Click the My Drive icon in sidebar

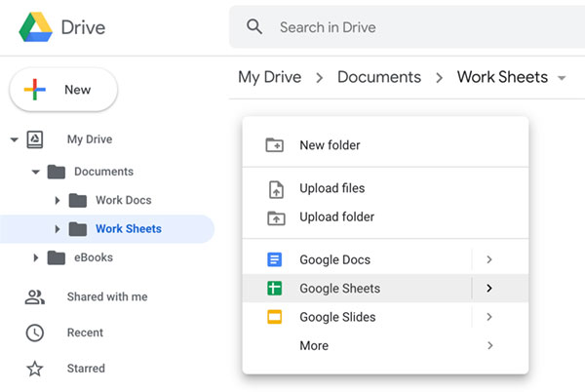(x=35, y=139)
